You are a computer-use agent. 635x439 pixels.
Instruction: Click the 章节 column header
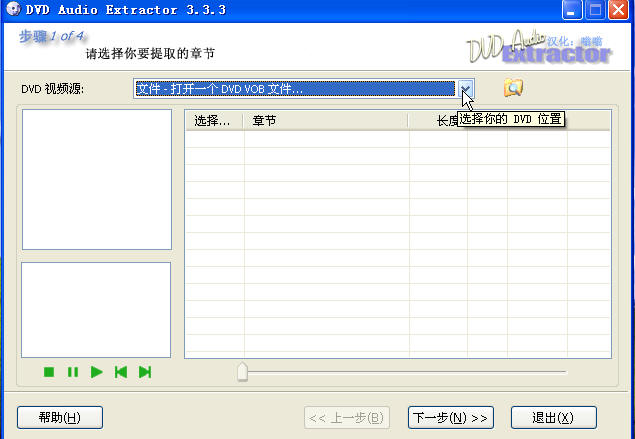tap(326, 121)
